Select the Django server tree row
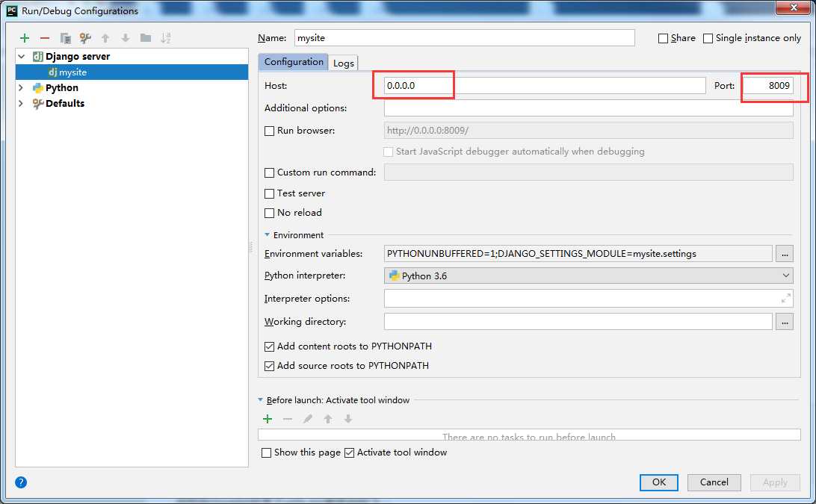The height and width of the screenshot is (504, 816). (132, 56)
